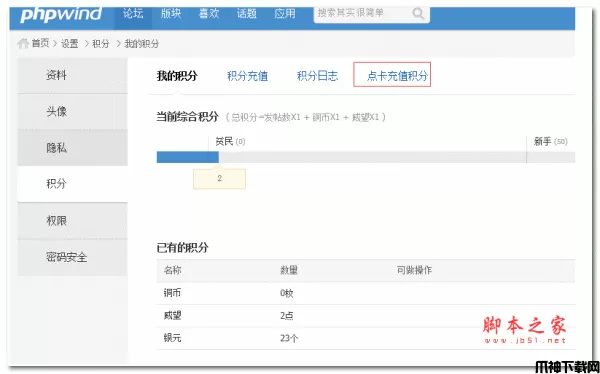This screenshot has height=374, width=600.
Task: Click the phpwind logo
Action: coord(61,15)
